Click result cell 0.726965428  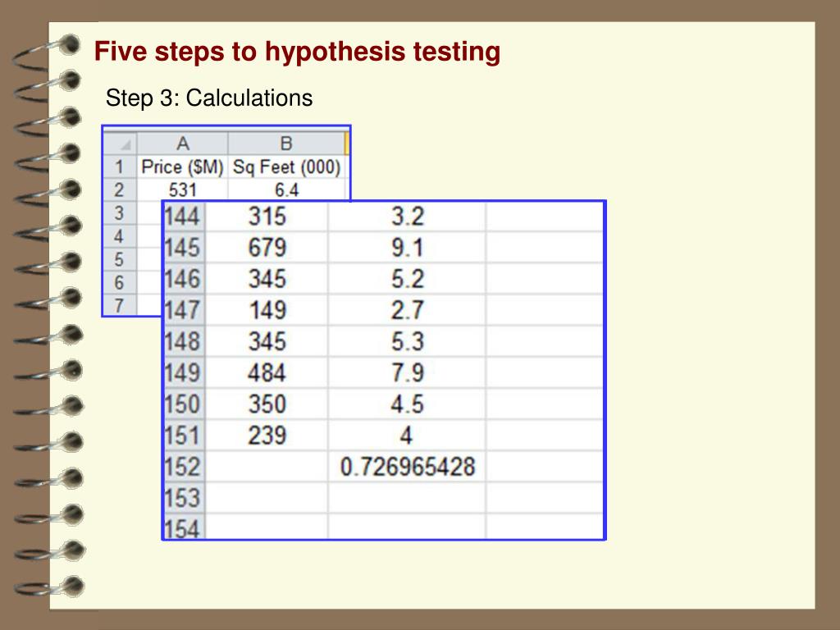[407, 466]
